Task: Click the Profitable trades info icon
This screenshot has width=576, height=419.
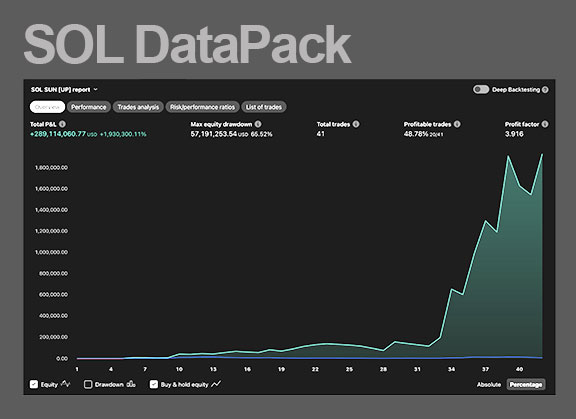Action: 457,124
